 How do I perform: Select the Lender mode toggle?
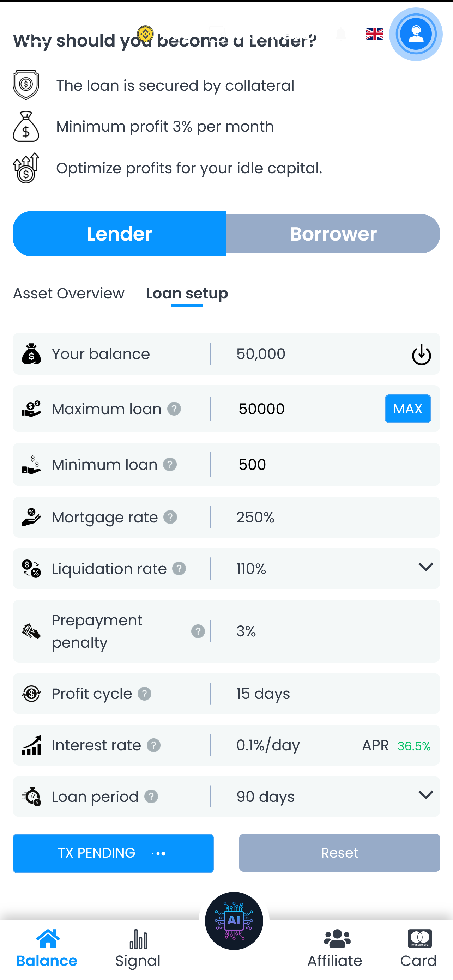tap(120, 234)
